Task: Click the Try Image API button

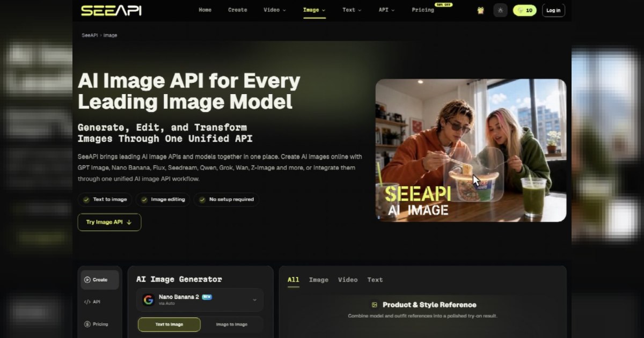Action: (x=109, y=222)
